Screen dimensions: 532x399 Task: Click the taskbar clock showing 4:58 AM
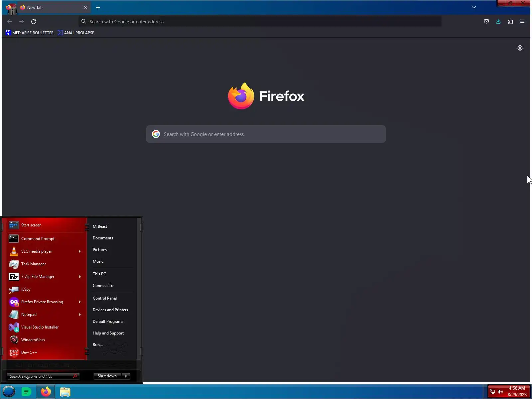(517, 391)
